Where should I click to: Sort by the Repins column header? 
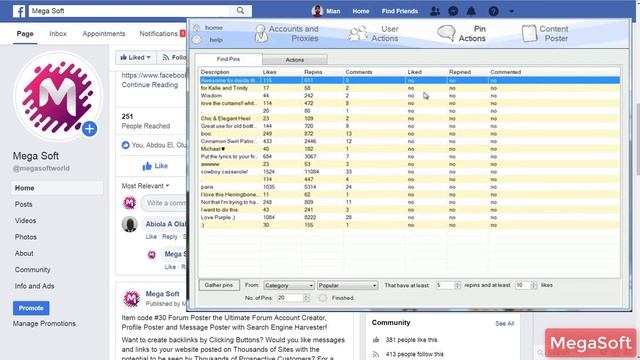click(x=313, y=72)
